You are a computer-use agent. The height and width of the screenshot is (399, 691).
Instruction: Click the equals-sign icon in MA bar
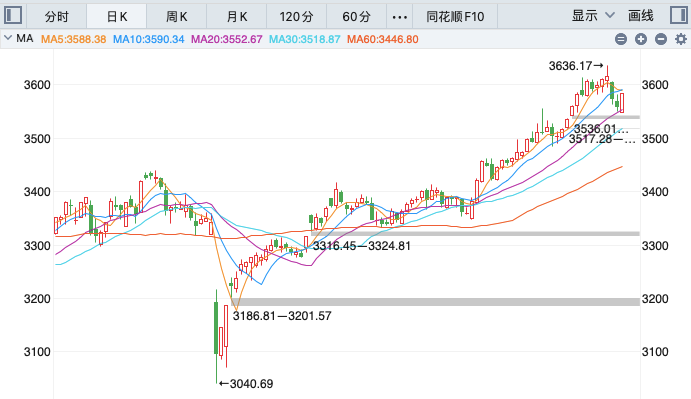click(x=620, y=39)
